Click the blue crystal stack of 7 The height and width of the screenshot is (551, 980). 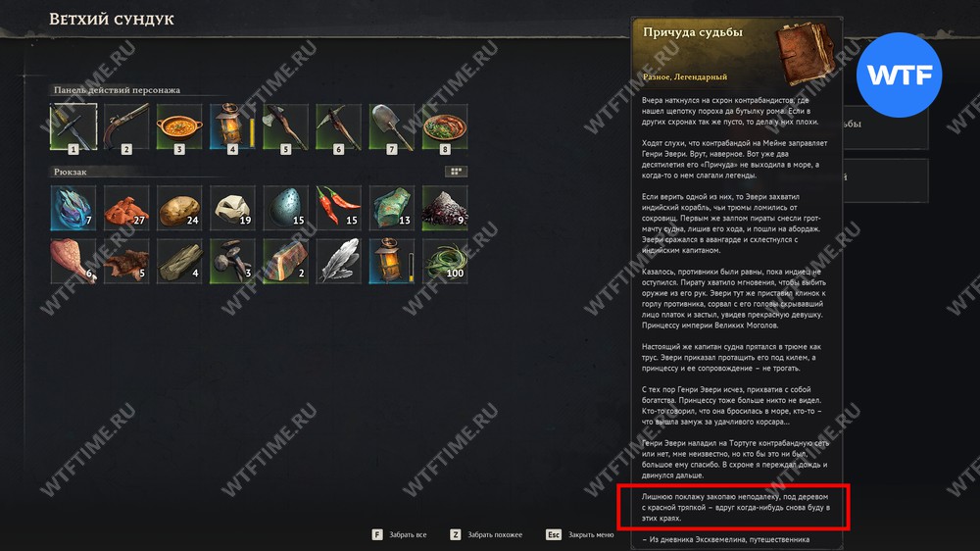coord(73,208)
